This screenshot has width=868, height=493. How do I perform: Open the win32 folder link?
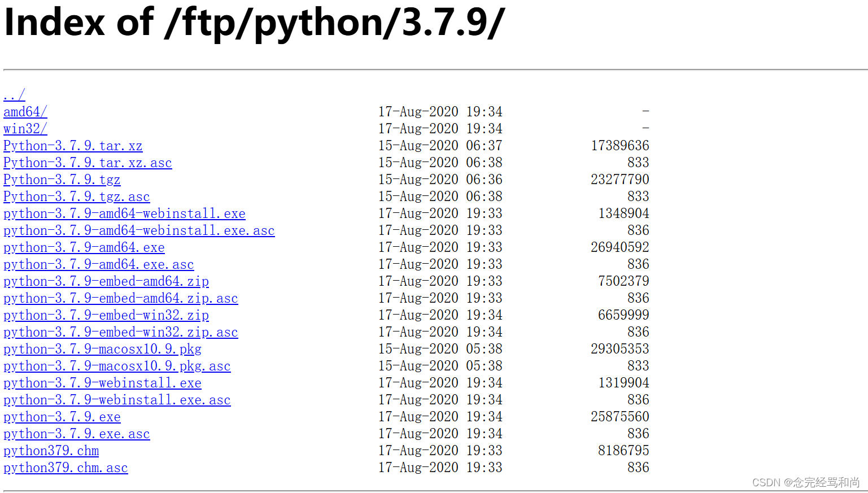(x=25, y=129)
